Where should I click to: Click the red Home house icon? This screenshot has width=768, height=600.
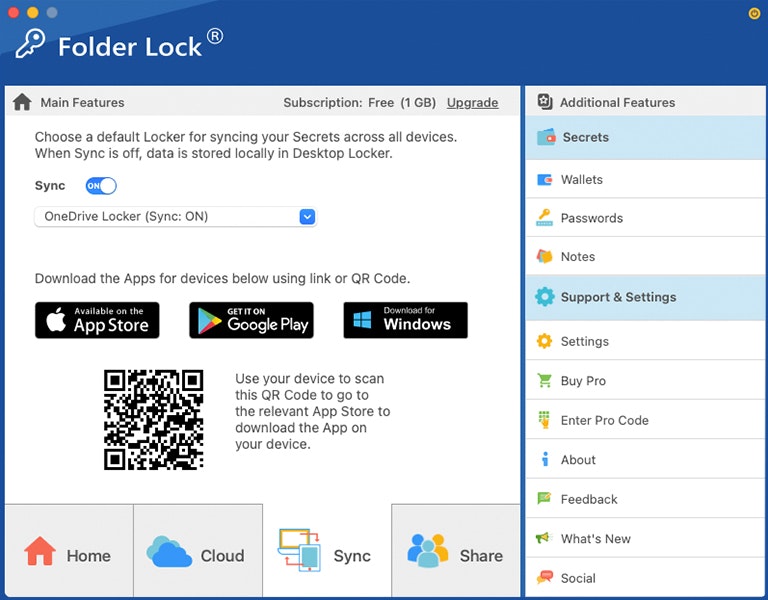click(x=40, y=551)
